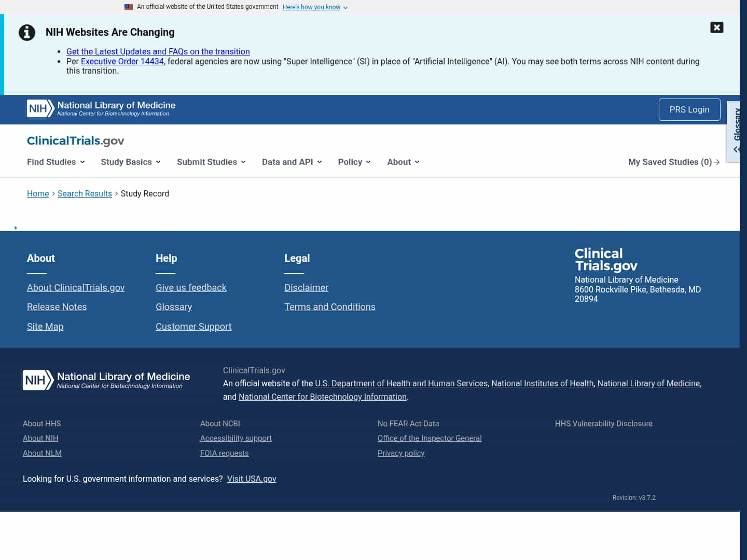Open National Institutes of Health link

[543, 384]
